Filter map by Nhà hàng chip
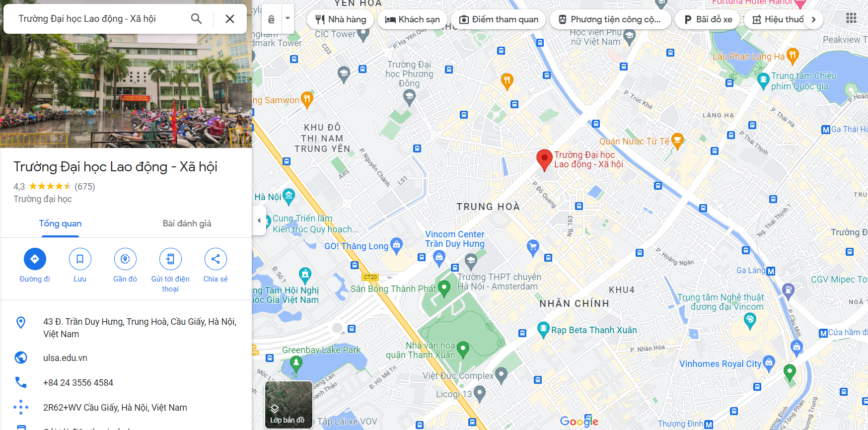 341,19
